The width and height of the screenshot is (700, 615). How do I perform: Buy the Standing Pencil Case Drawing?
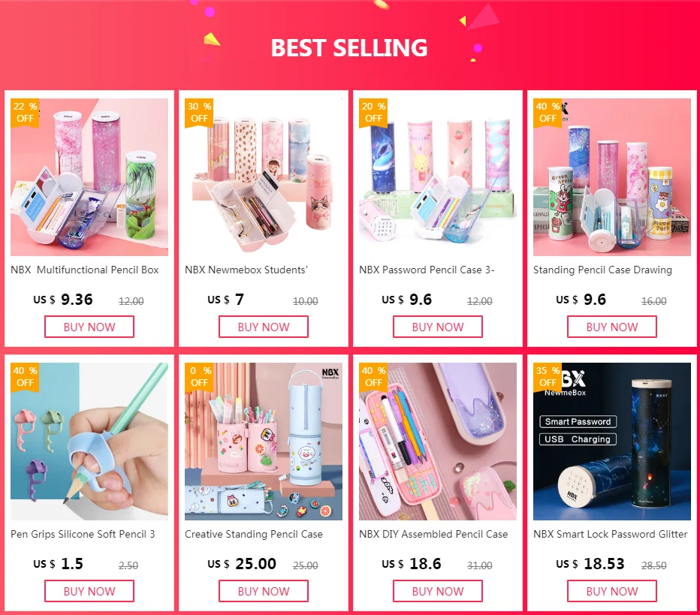(612, 327)
